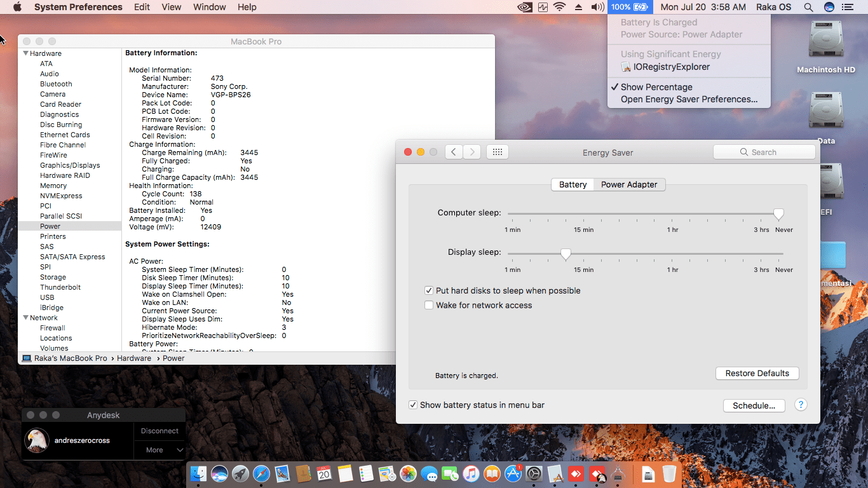Select the Machintosh HD desktop drive
The width and height of the screenshot is (868, 488).
pyautogui.click(x=826, y=48)
